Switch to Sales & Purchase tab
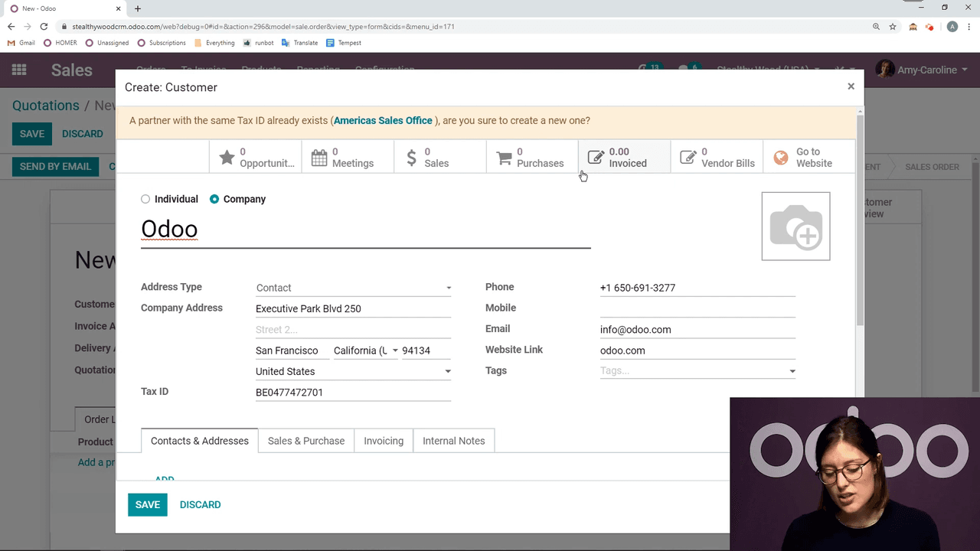Viewport: 980px width, 551px height. [306, 441]
